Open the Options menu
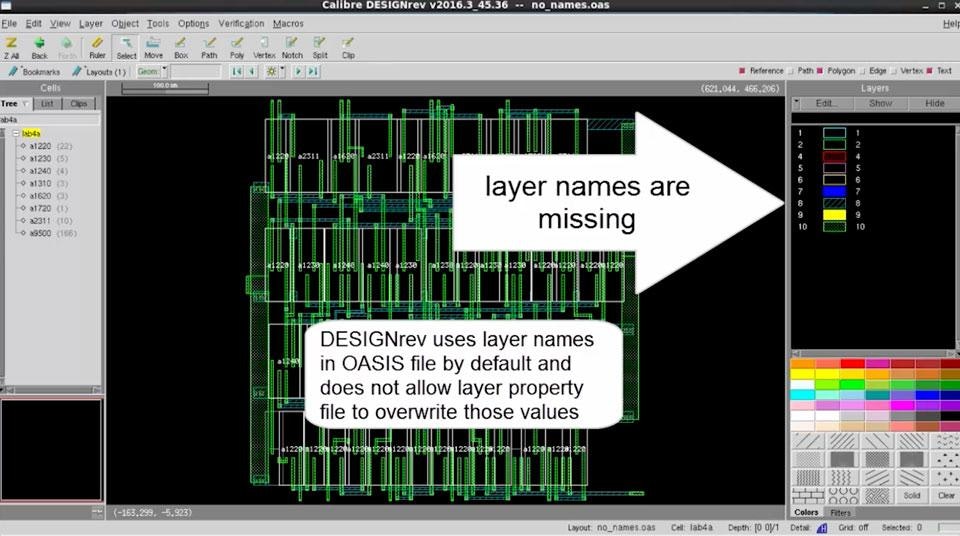 coord(193,23)
